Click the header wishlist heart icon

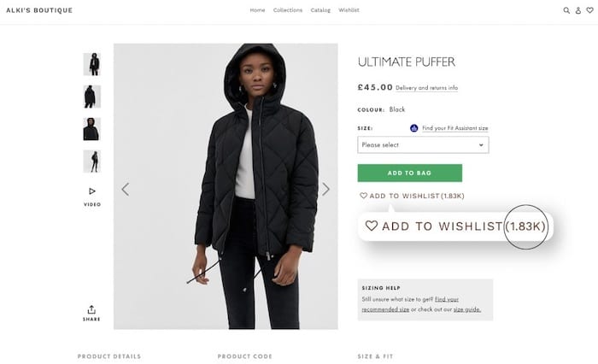pos(589,10)
